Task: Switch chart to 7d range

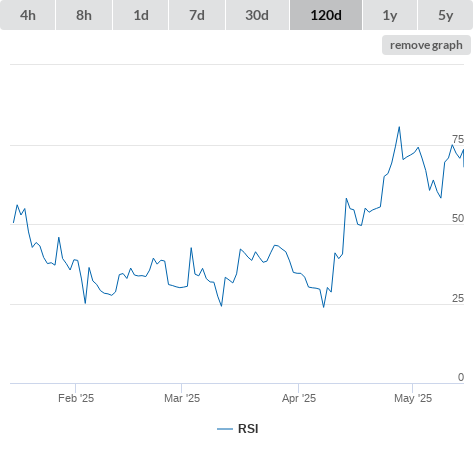Action: coord(197,15)
